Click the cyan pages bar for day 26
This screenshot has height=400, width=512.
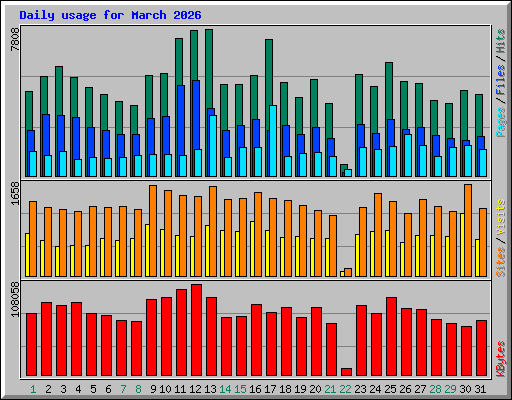click(408, 155)
